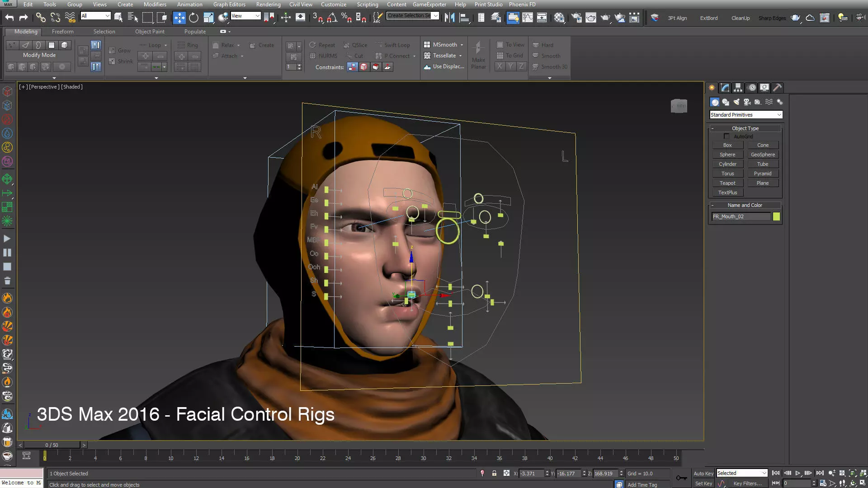Click the Play Animation button
Image resolution: width=868 pixels, height=488 pixels.
797,473
